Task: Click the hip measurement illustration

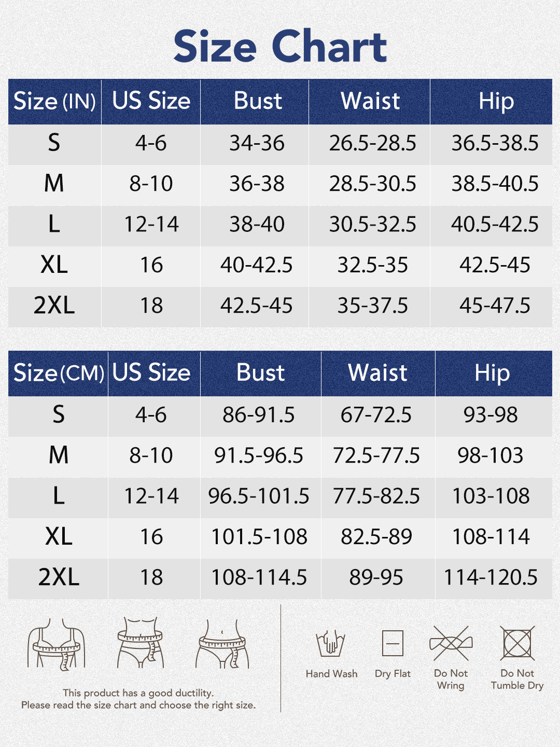Action: 222,643
